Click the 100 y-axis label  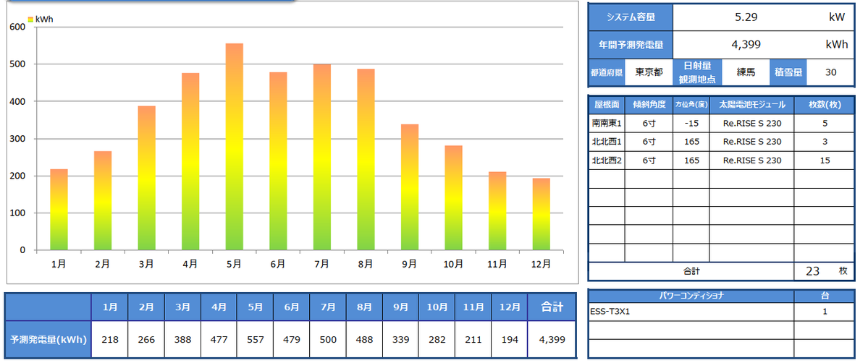(x=18, y=213)
